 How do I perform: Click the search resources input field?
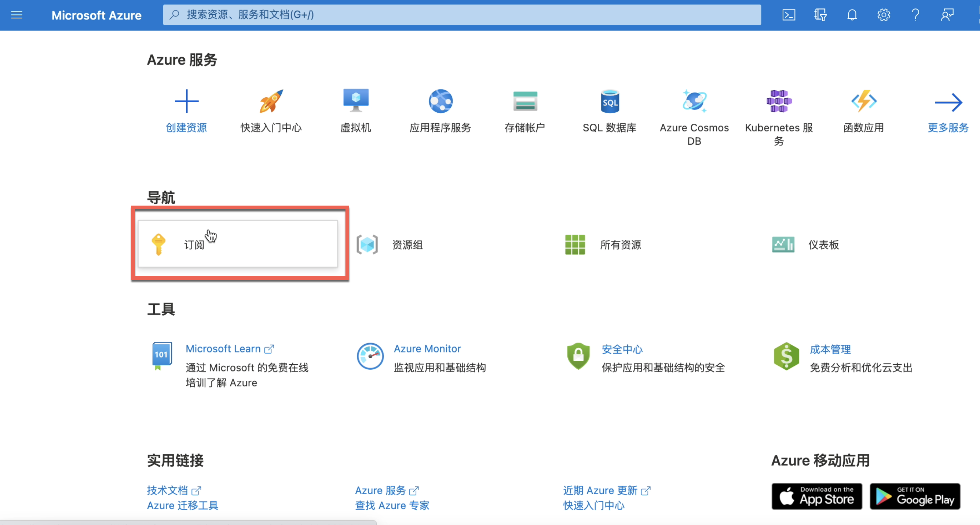point(462,15)
